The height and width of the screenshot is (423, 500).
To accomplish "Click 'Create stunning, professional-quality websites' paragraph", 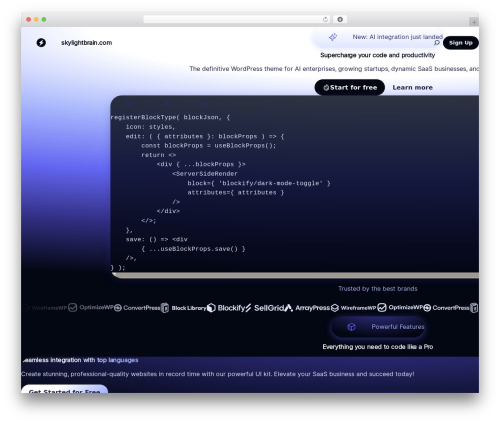I will pos(218,374).
